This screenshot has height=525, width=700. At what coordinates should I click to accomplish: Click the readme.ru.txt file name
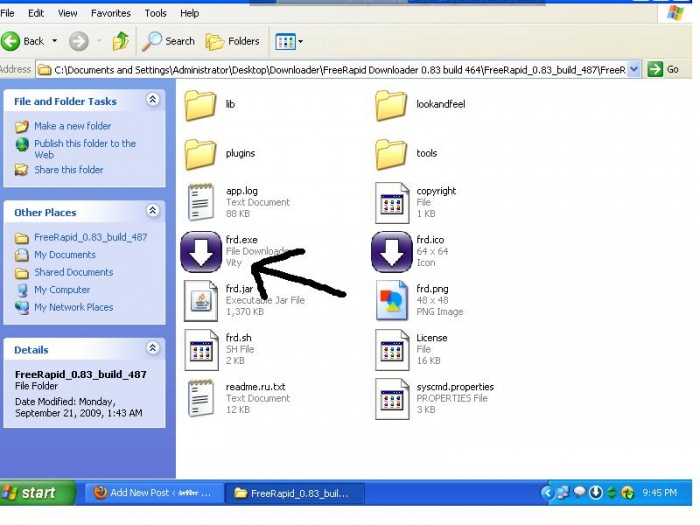[255, 387]
